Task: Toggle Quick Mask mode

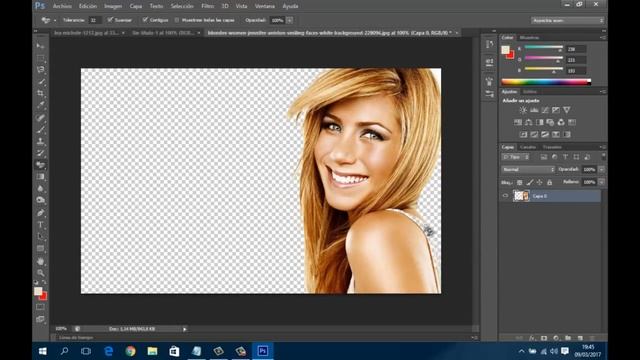Action: (40, 307)
